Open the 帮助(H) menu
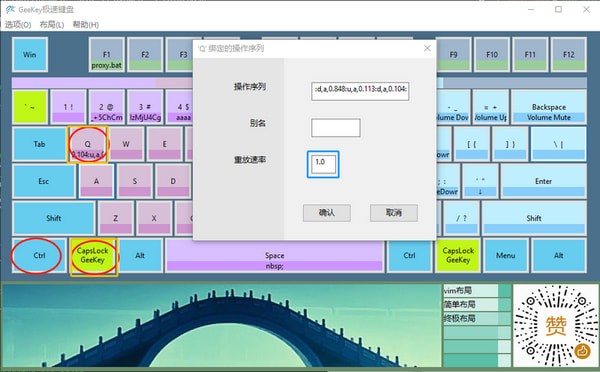Screen dimensions: 600x372 (86, 25)
